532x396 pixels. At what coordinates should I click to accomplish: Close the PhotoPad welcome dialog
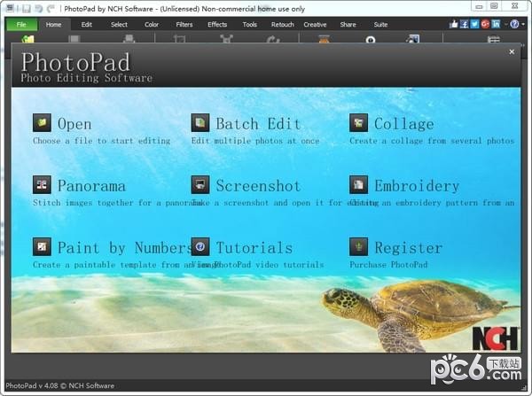point(512,52)
